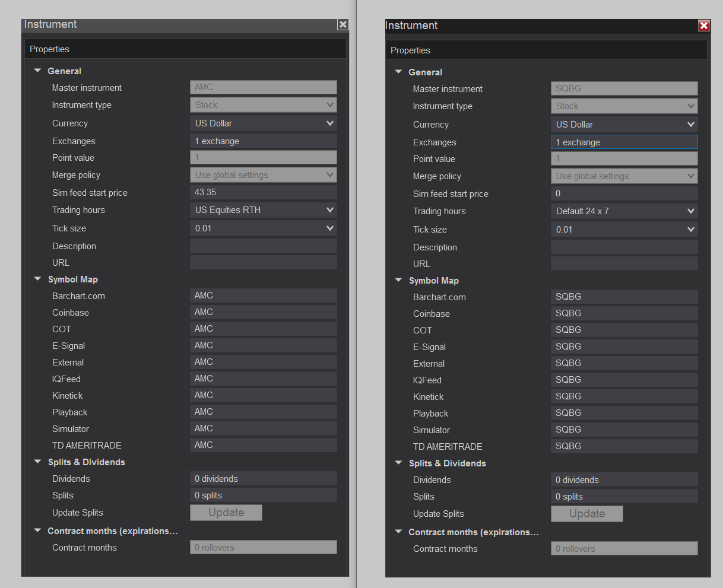Click External symbol field with AMC
This screenshot has width=723, height=588.
click(x=264, y=362)
